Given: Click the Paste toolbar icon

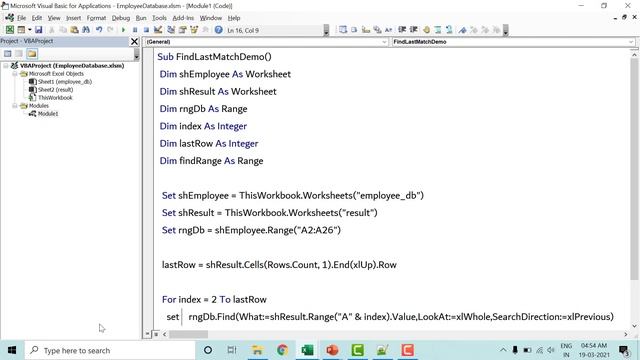Looking at the screenshot, I should coord(74,30).
